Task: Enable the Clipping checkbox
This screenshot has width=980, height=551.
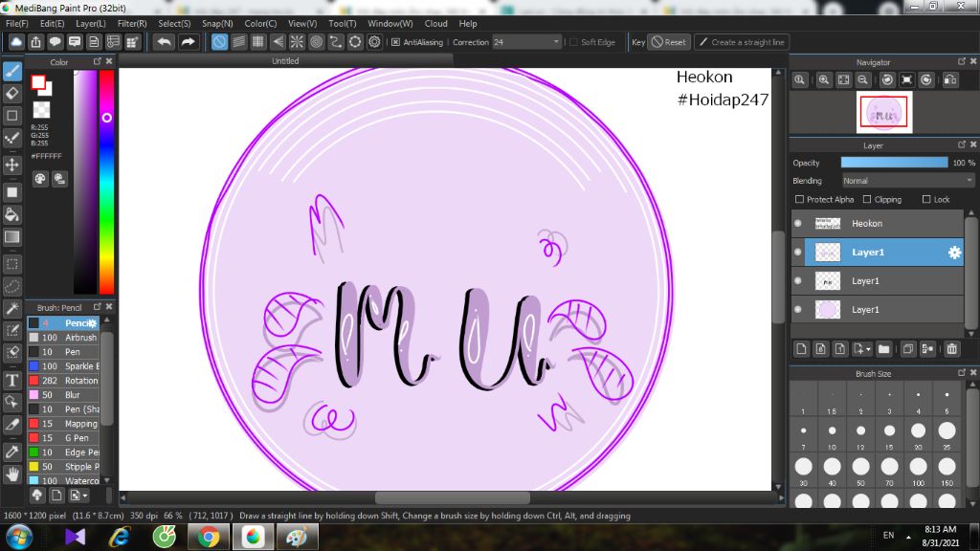Action: point(867,199)
